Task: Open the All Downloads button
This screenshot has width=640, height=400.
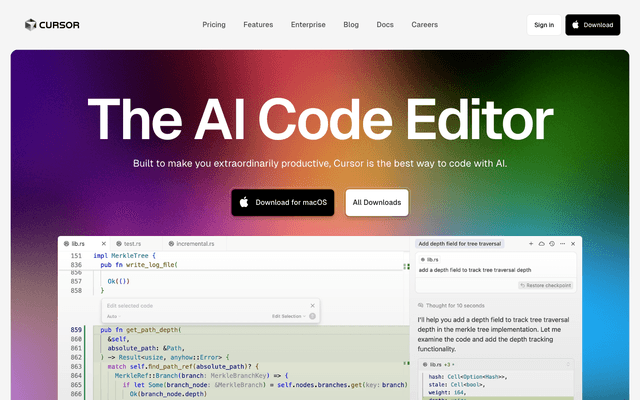Action: point(377,202)
